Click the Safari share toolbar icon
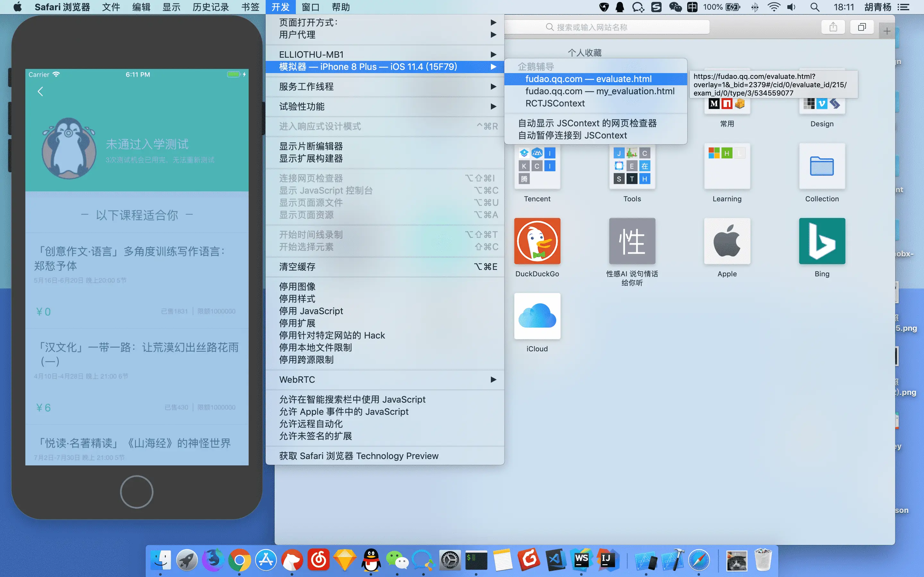Image resolution: width=924 pixels, height=577 pixels. (x=833, y=27)
